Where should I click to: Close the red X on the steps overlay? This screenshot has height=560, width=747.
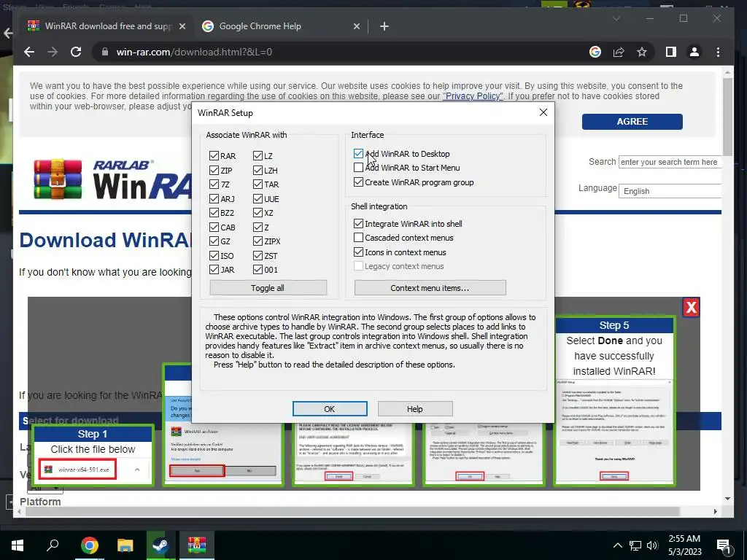[692, 307]
